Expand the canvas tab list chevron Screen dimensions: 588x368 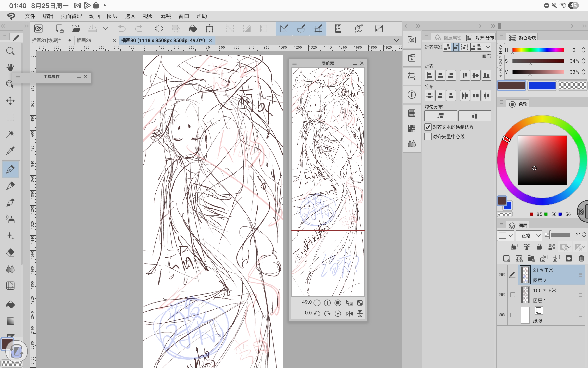coord(396,40)
